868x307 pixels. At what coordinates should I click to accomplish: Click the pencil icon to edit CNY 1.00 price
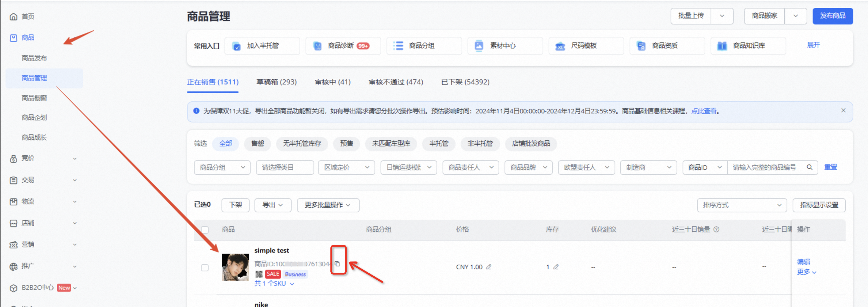click(489, 267)
